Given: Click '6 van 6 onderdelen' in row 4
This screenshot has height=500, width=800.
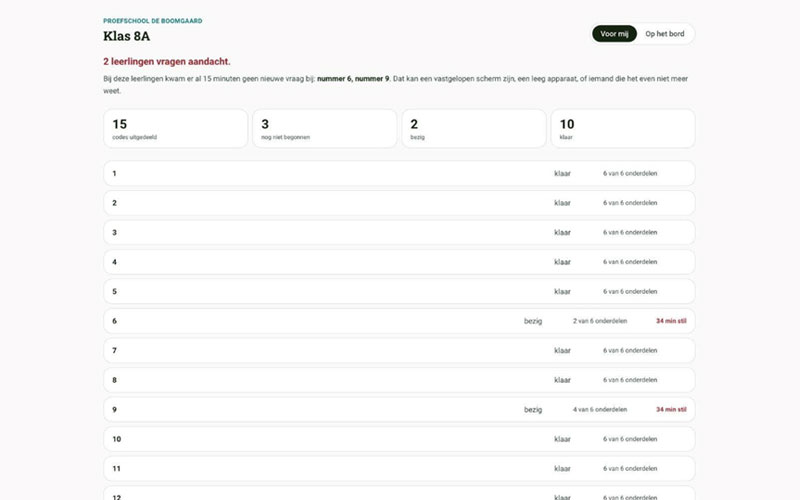Looking at the screenshot, I should point(630,262).
